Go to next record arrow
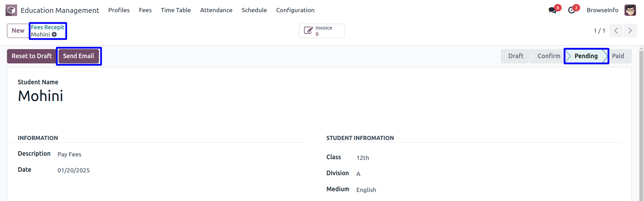This screenshot has width=644, height=201. [630, 31]
